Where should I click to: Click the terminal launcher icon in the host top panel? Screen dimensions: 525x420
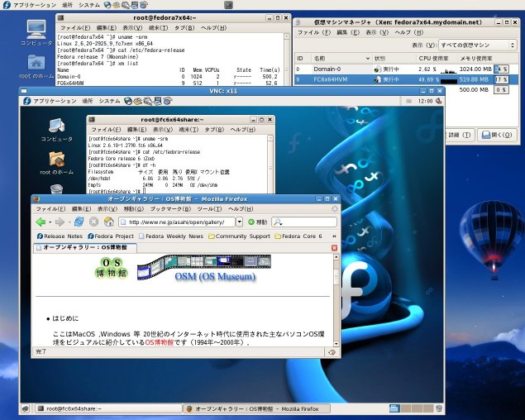pos(228,5)
